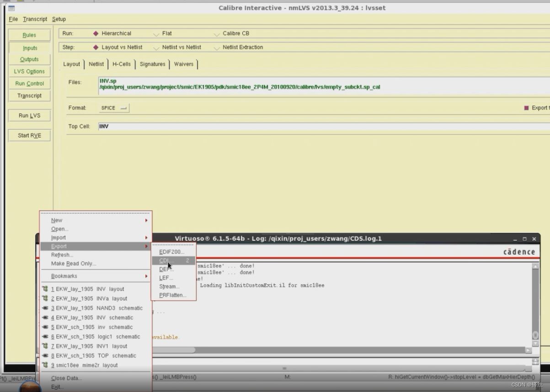Switch to the Netlist tab

point(96,64)
